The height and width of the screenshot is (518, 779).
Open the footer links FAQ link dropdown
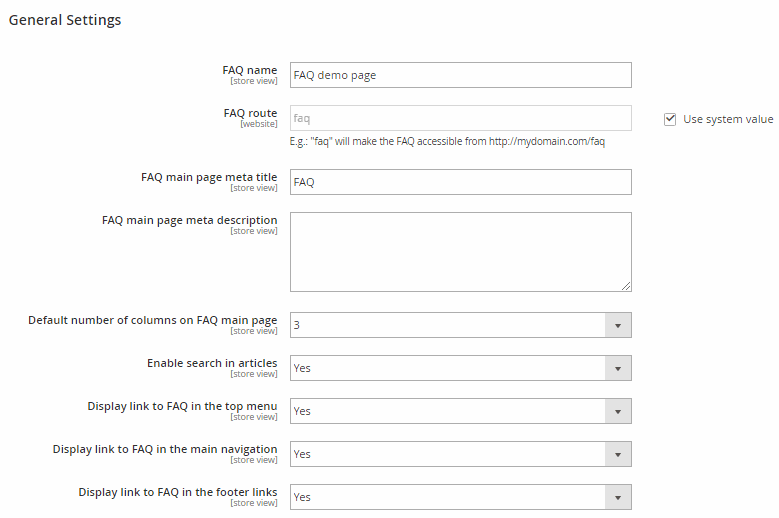[460, 497]
